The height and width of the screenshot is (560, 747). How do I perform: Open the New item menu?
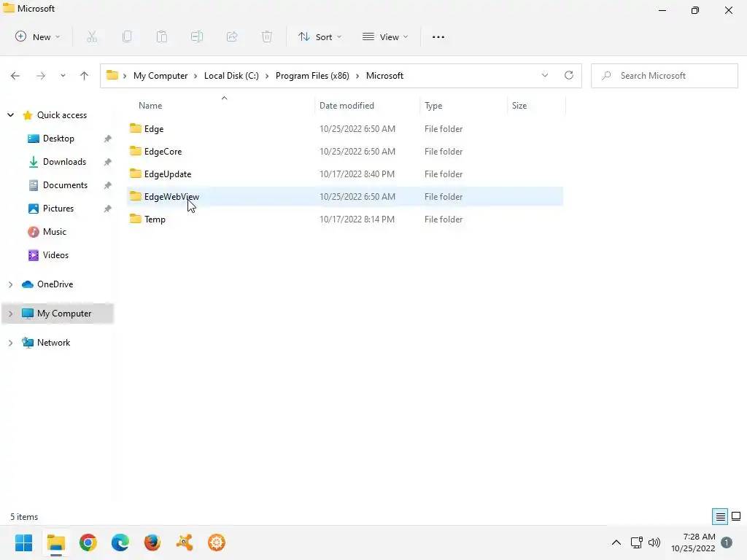tap(38, 36)
